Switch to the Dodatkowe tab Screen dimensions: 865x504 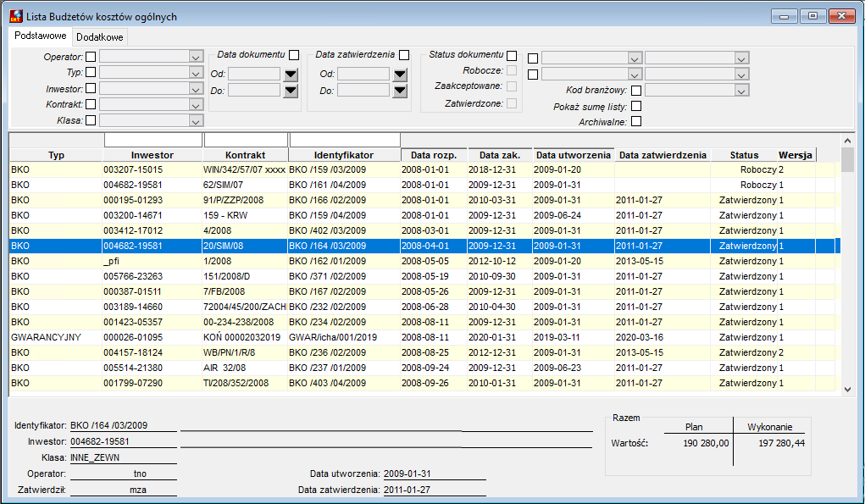click(100, 37)
